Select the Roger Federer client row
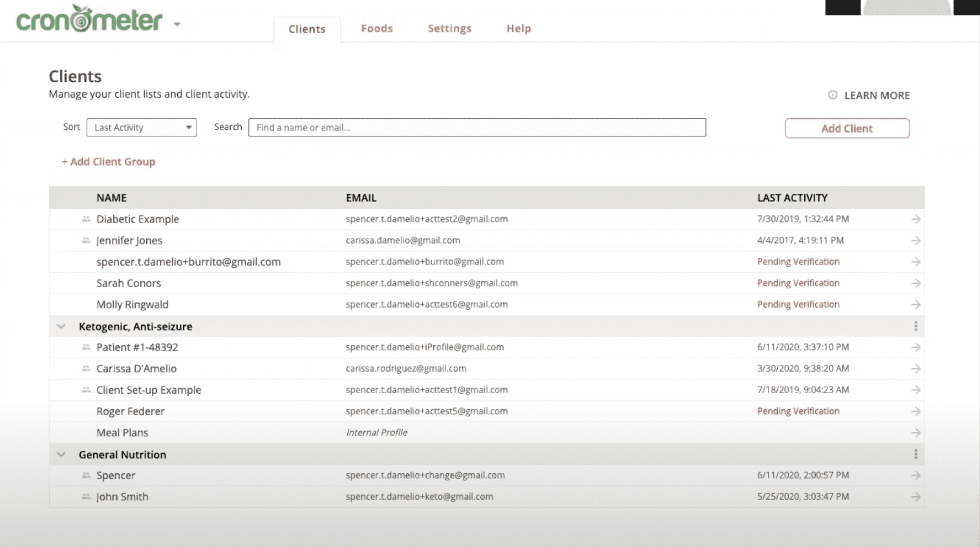This screenshot has height=547, width=980. pyautogui.click(x=131, y=411)
